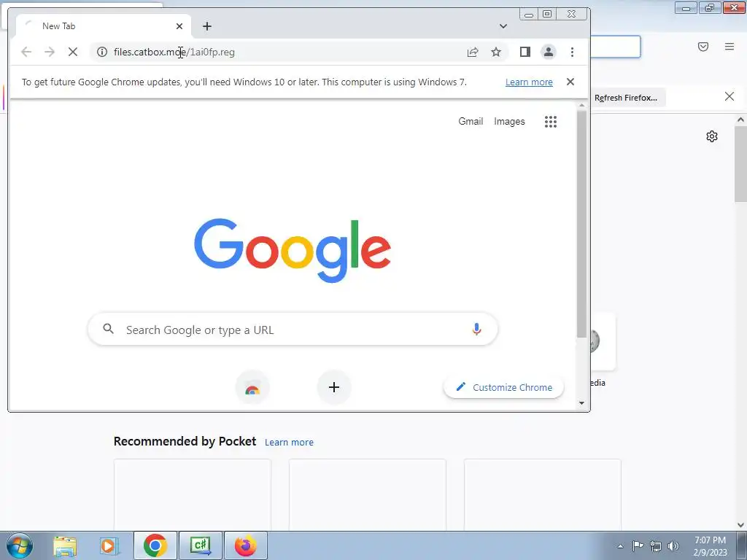The image size is (747, 560).
Task: Click Chrome vertical scrollbar thumb
Action: (x=581, y=224)
